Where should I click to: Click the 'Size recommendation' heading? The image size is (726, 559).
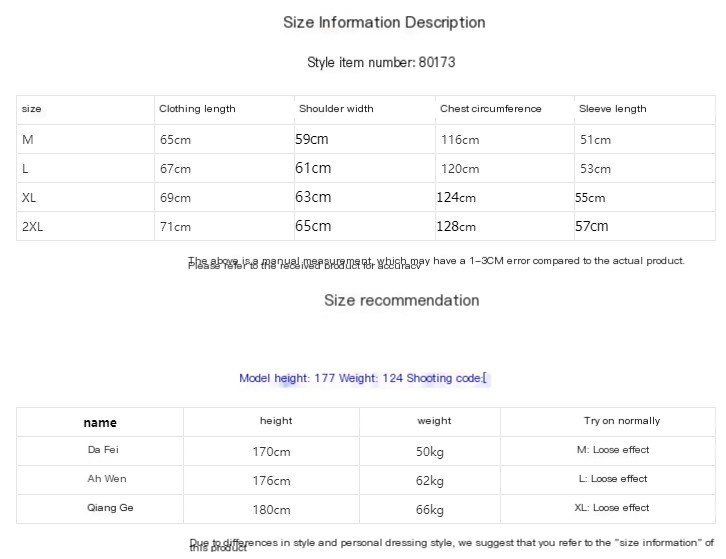401,300
